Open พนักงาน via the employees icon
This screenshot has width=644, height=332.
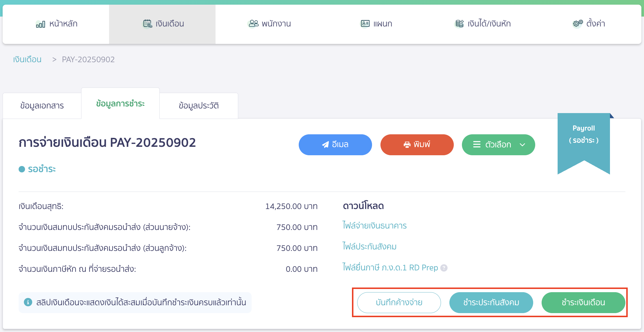tap(253, 23)
